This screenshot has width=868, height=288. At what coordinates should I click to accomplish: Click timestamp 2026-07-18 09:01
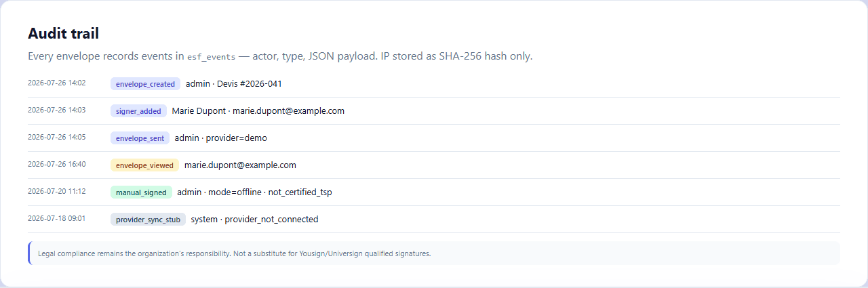point(56,218)
